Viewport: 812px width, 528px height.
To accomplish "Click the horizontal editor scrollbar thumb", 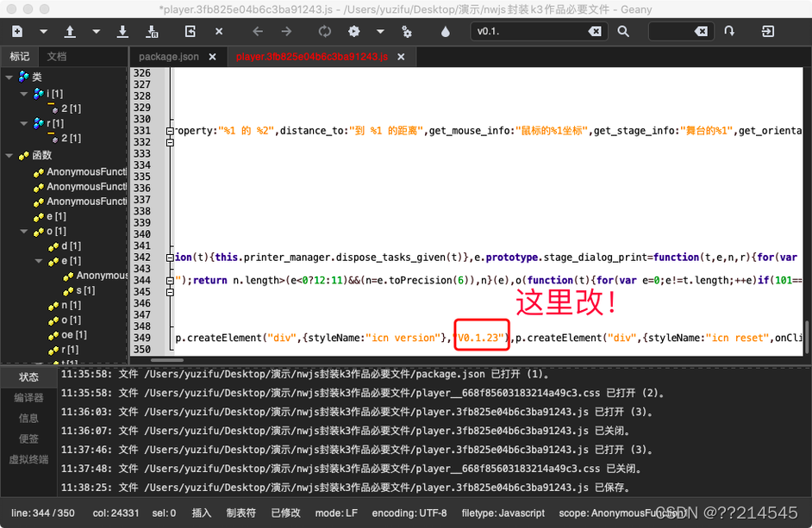I will pyautogui.click(x=166, y=360).
